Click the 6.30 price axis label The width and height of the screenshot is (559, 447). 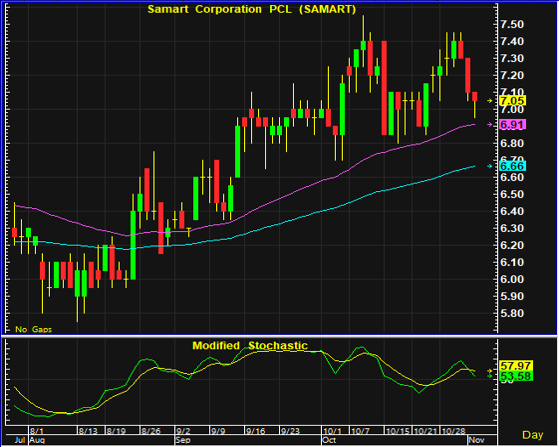(x=512, y=228)
